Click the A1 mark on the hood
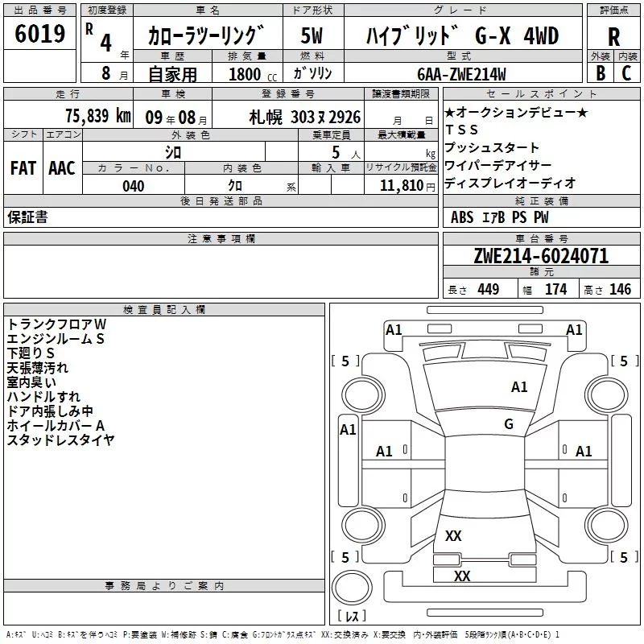Screen dimensions: 644x644 coord(519,387)
